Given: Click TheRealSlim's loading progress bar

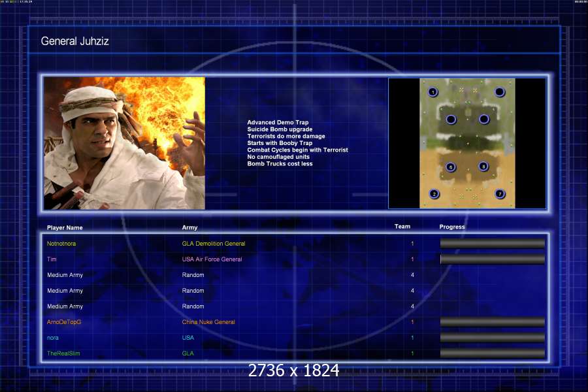Looking at the screenshot, I should pyautogui.click(x=493, y=353).
